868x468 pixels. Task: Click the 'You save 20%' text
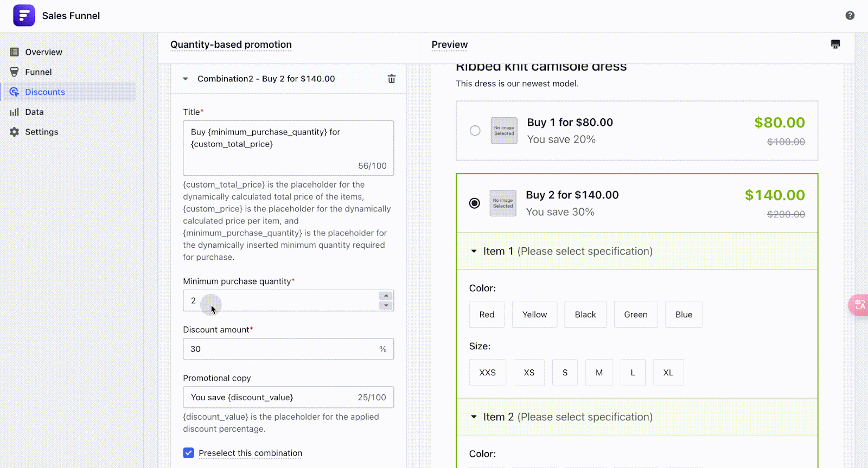click(561, 139)
